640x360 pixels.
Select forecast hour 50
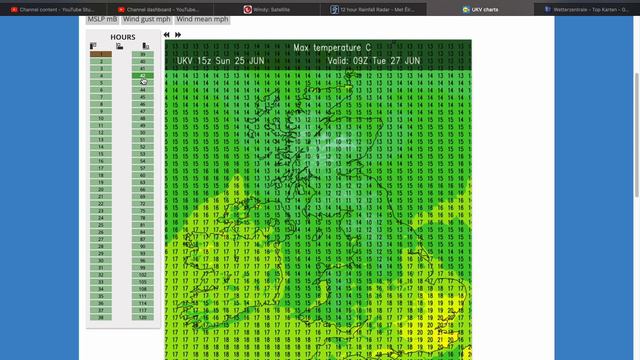click(x=143, y=133)
